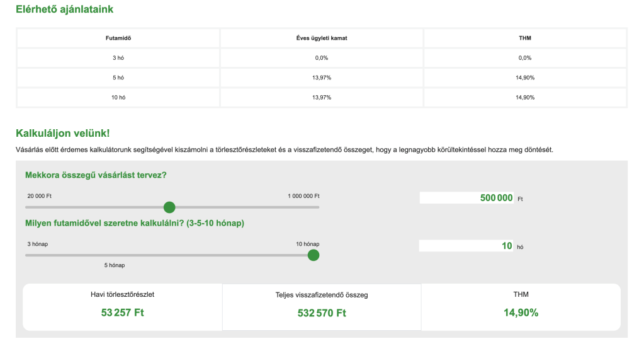Click the purchase amount slider handle

pyautogui.click(x=169, y=207)
